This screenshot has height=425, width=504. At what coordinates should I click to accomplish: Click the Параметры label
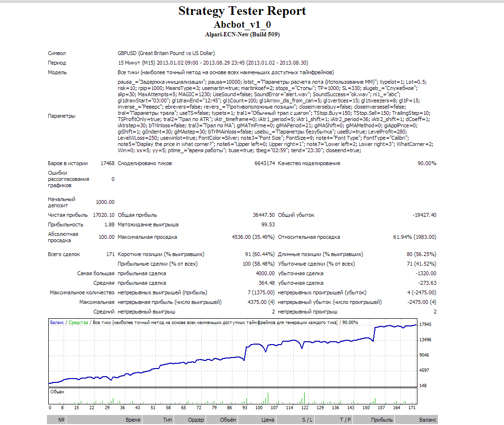pyautogui.click(x=62, y=116)
